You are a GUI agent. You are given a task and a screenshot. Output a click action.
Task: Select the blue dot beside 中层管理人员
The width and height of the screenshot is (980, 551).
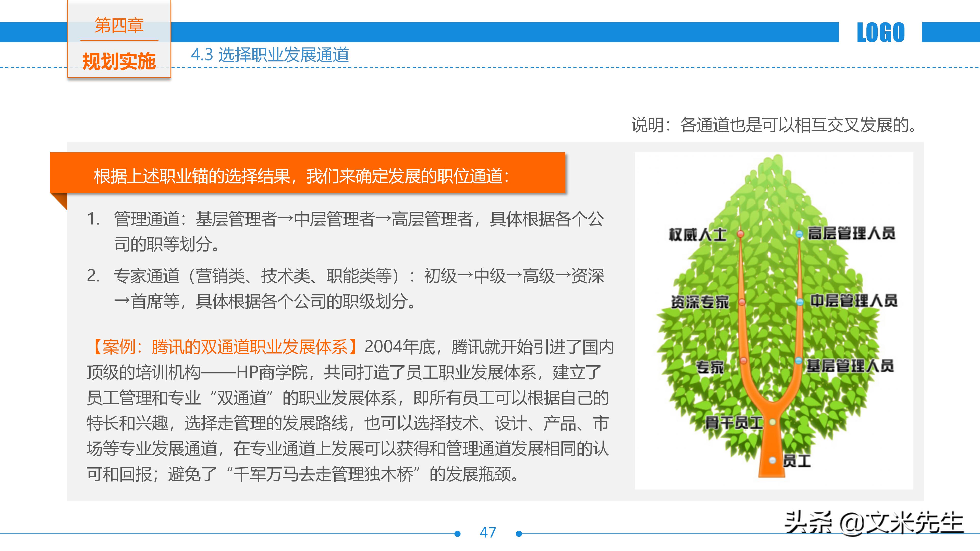coord(800,302)
